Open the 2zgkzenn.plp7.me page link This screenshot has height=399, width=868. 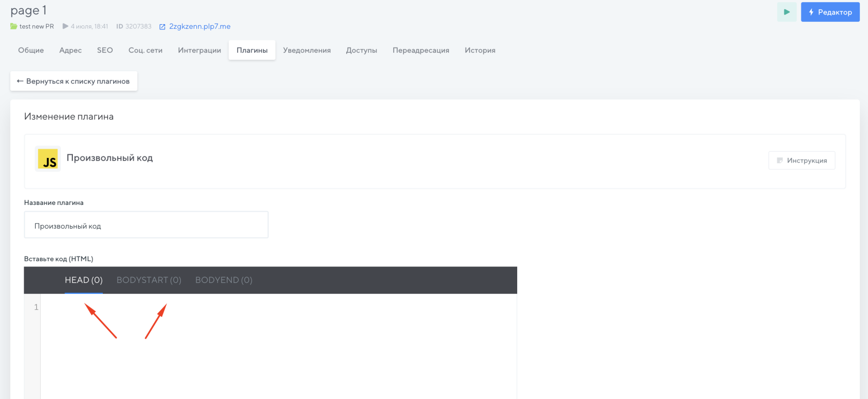pos(200,26)
